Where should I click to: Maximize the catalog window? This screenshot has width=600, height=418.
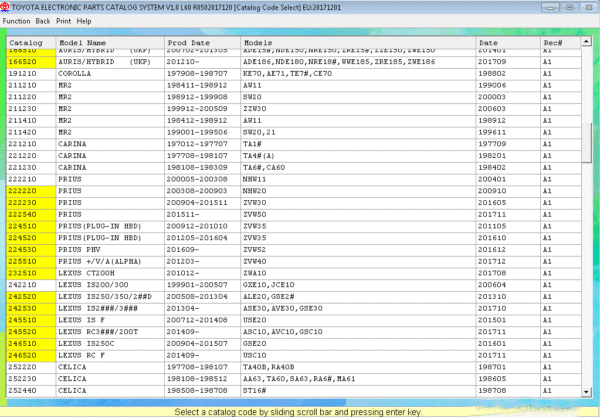[570, 6]
